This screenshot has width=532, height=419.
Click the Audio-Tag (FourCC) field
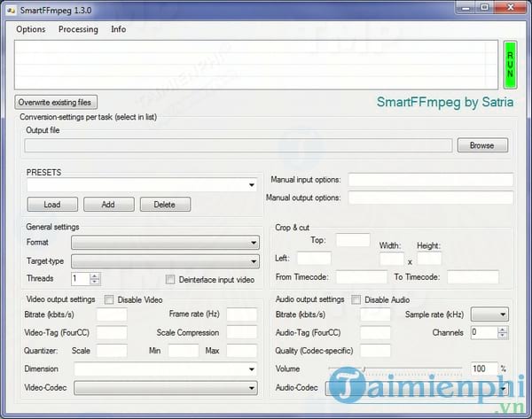[375, 332]
